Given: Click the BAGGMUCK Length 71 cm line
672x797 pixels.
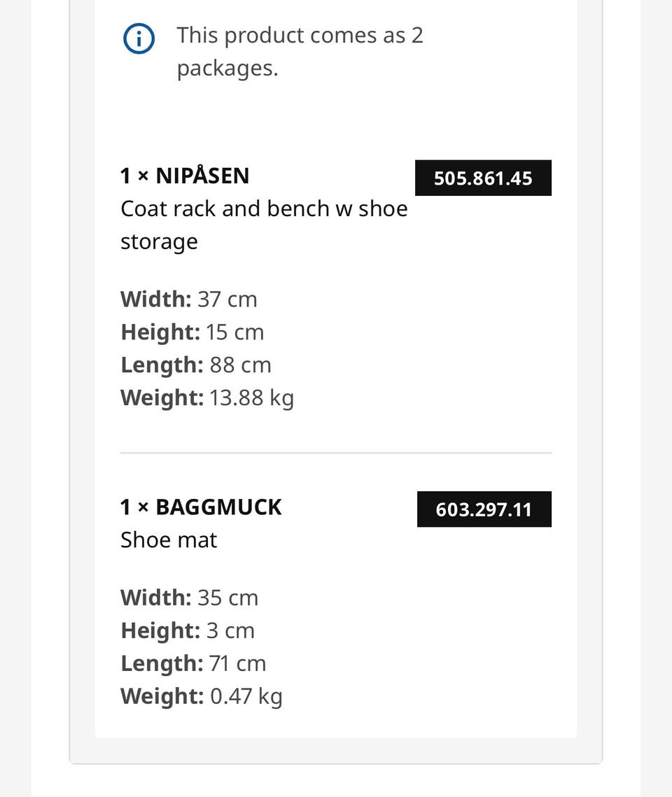Looking at the screenshot, I should coord(193,663).
